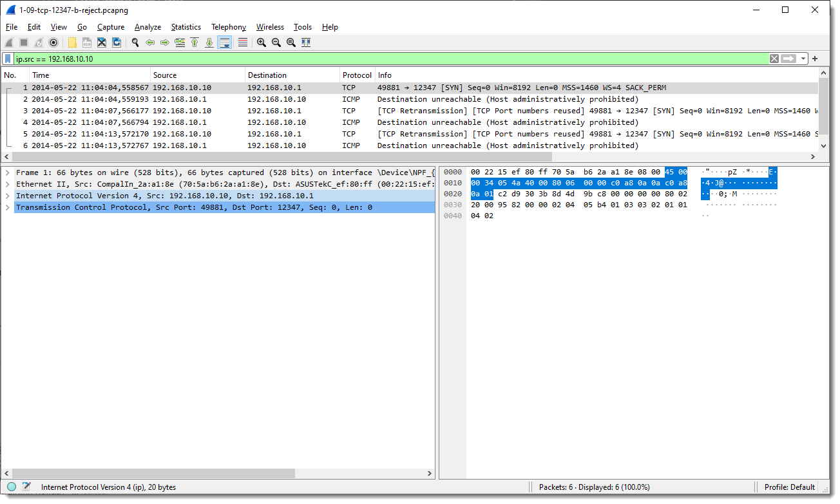
Task: Click the Find a packet magnifier icon
Action: pos(135,42)
